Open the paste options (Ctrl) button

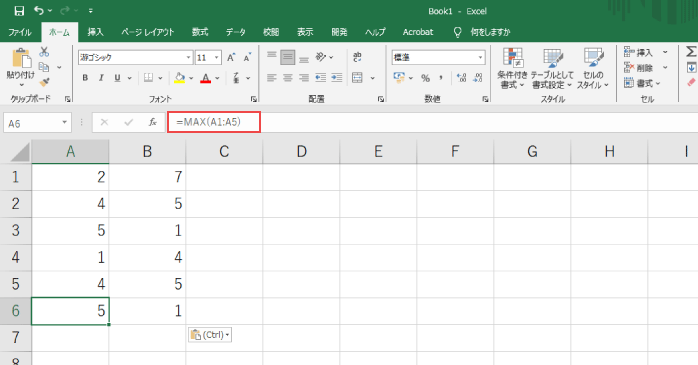[x=210, y=335]
